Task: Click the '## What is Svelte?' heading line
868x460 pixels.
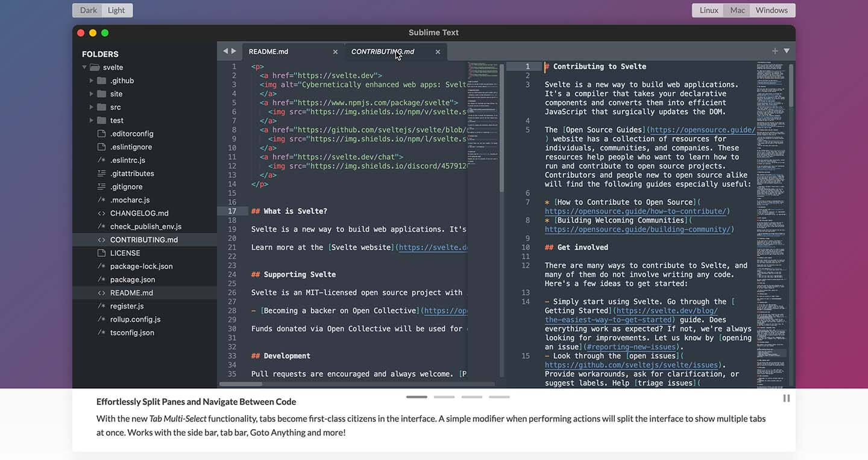Action: (289, 212)
